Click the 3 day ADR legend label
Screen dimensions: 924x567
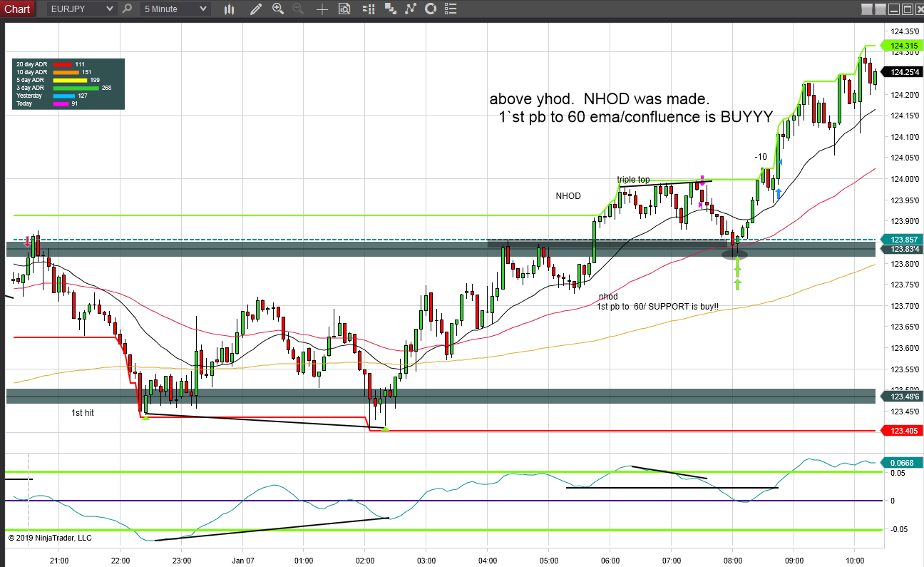tap(31, 88)
